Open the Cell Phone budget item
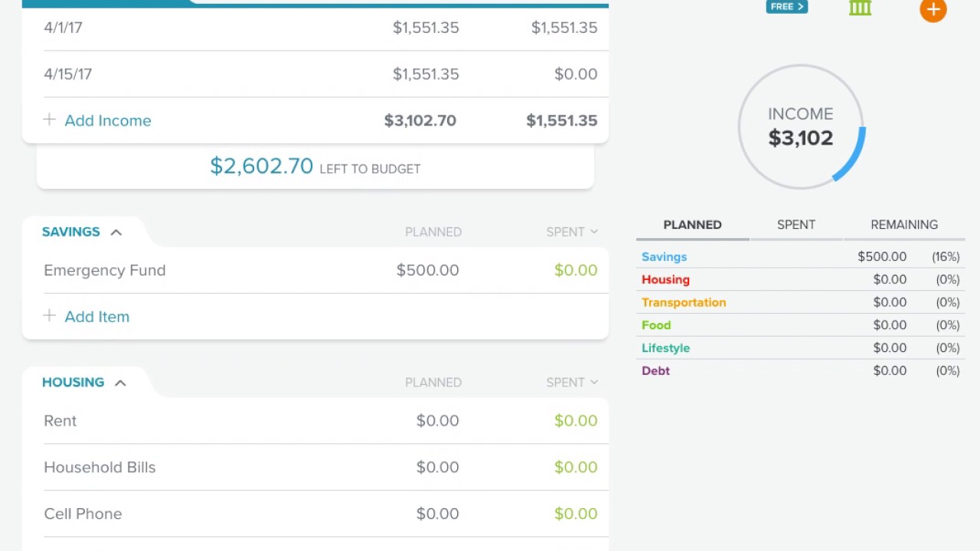Screen dimensions: 980x551 [x=83, y=514]
